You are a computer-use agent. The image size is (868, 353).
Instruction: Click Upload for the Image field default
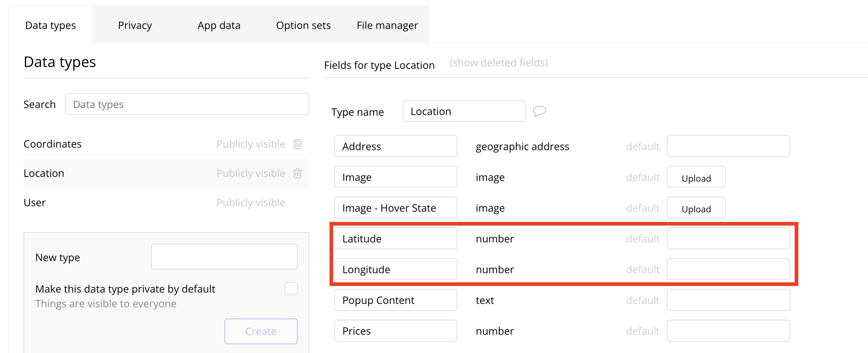696,178
